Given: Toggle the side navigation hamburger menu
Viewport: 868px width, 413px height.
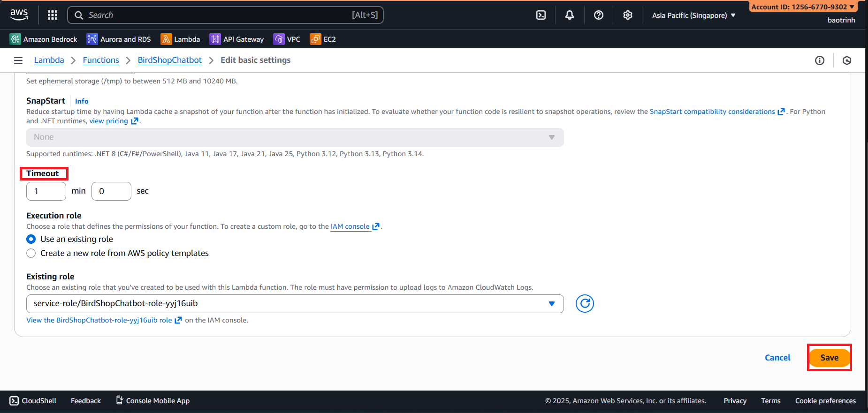Looking at the screenshot, I should click(x=18, y=60).
